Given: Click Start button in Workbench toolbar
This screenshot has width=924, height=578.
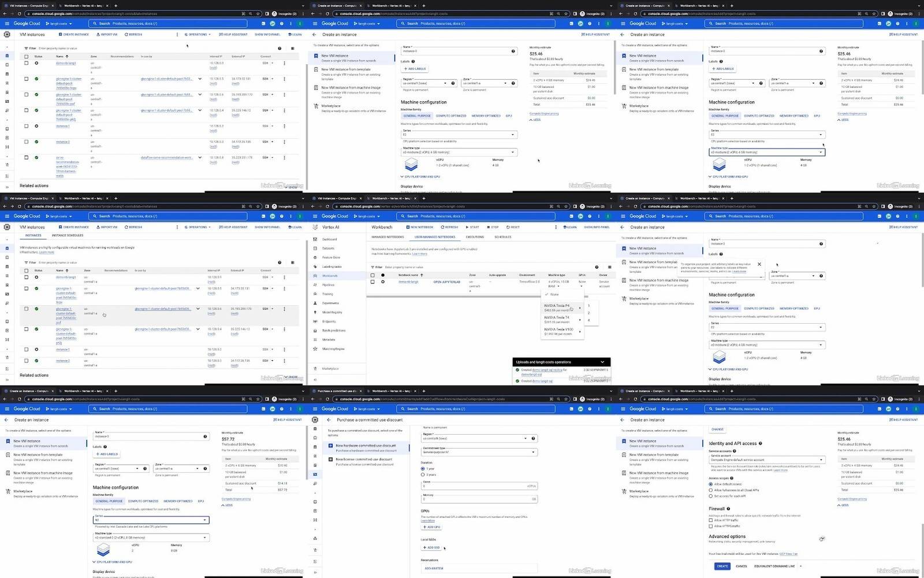Looking at the screenshot, I should pos(472,227).
